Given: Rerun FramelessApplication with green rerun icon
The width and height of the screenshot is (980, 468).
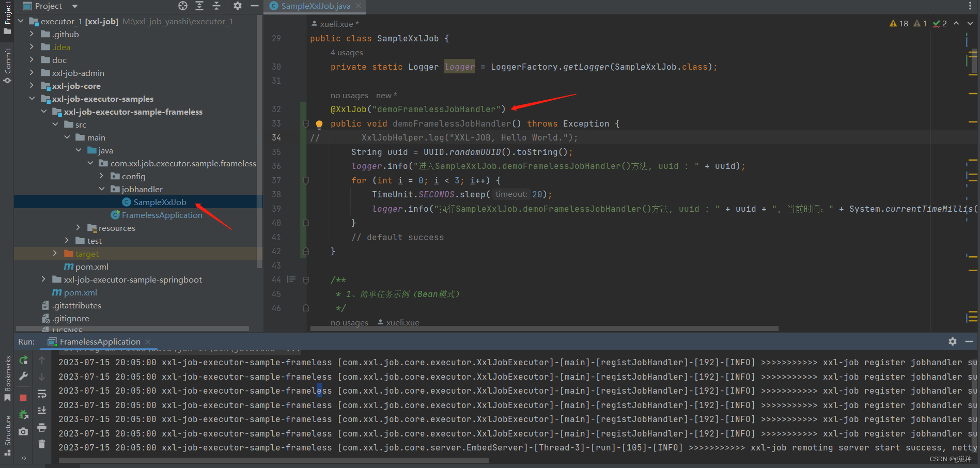Looking at the screenshot, I should [x=23, y=360].
